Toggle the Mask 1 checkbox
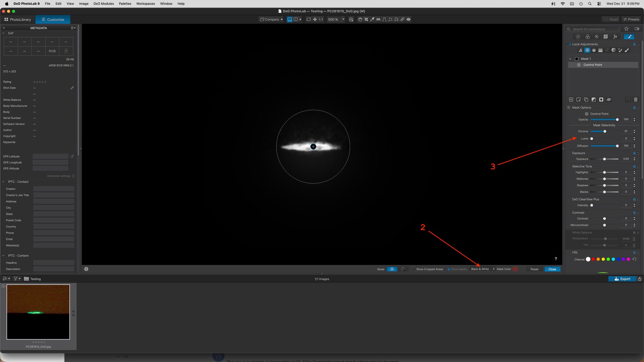 tap(577, 59)
